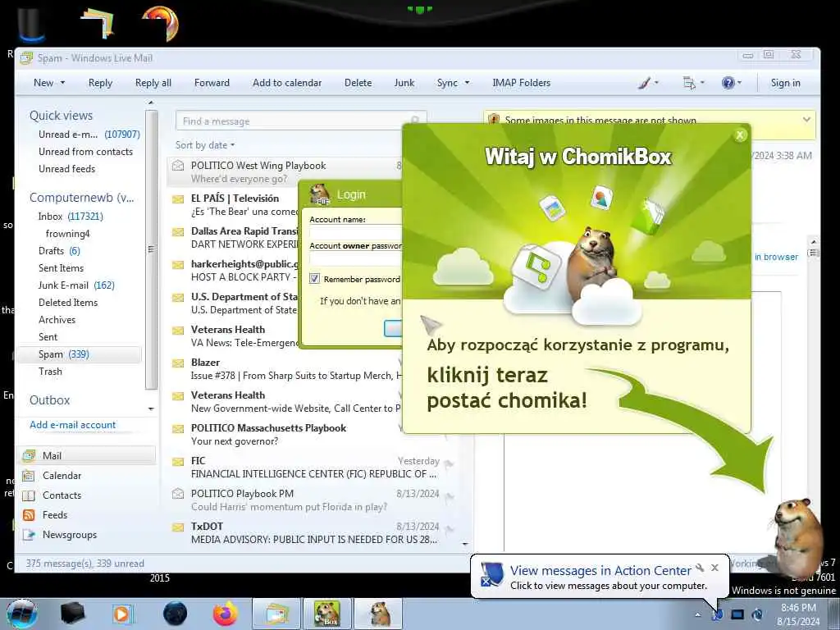Expand the images not shown info bar
This screenshot has height=630, width=840.
click(806, 120)
